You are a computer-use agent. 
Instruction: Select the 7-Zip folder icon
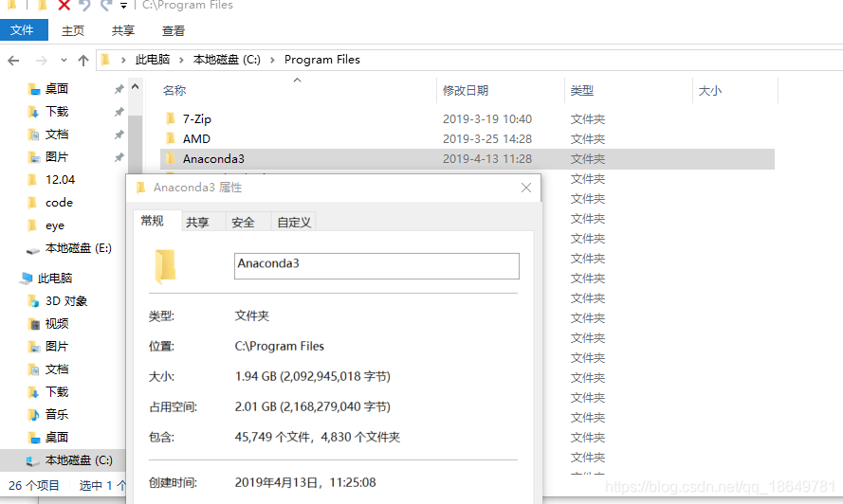[171, 118]
